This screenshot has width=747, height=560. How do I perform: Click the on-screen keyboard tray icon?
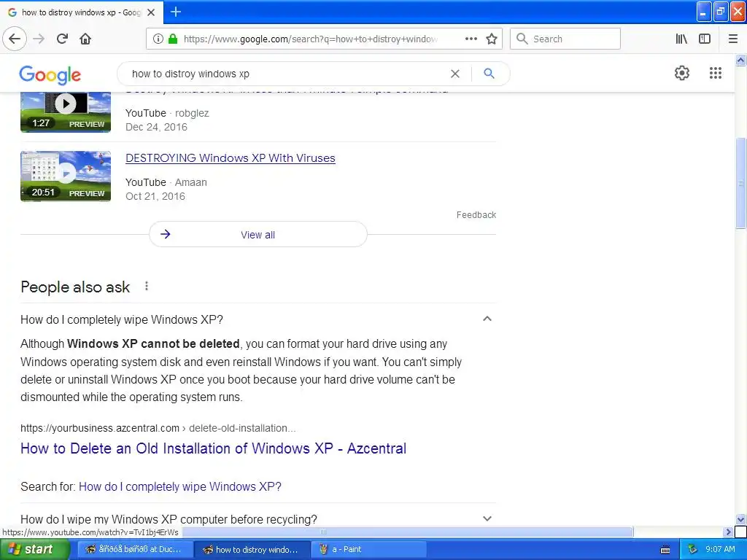pos(665,550)
